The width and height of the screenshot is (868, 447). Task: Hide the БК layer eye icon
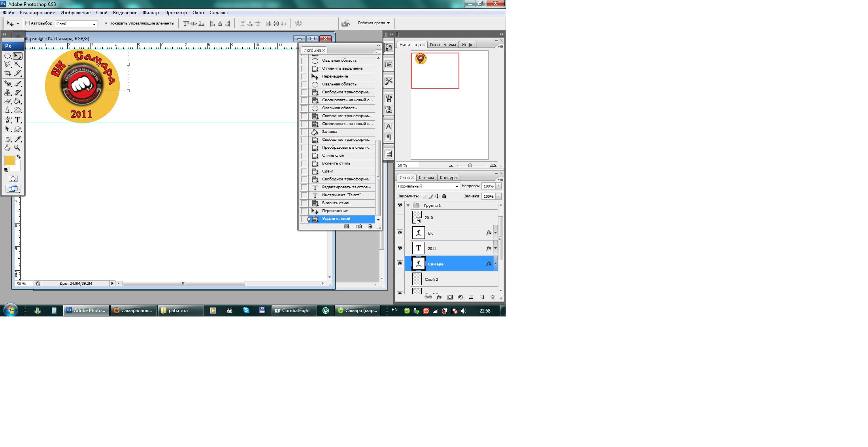[x=400, y=233]
